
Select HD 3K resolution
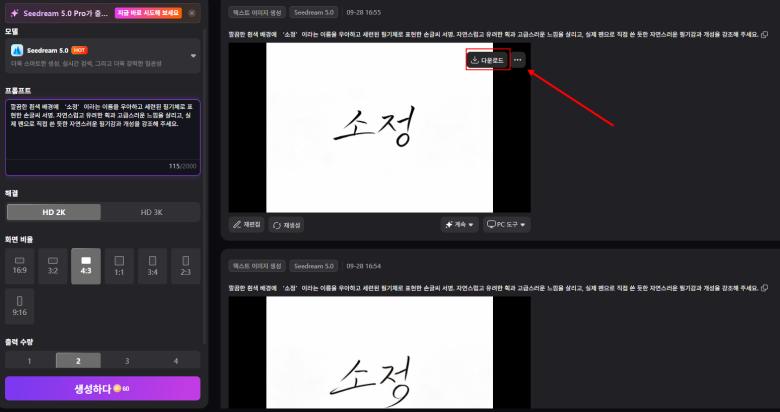[151, 212]
